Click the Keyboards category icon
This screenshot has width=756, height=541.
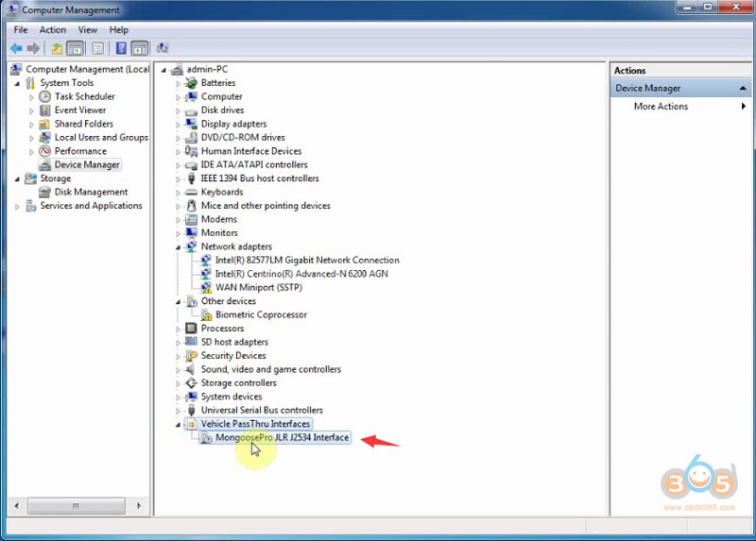[192, 193]
